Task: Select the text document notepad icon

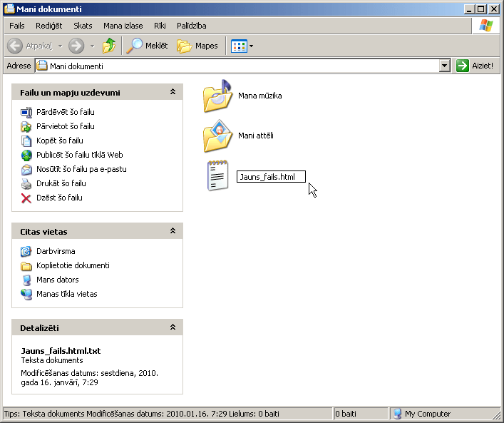Action: click(217, 175)
